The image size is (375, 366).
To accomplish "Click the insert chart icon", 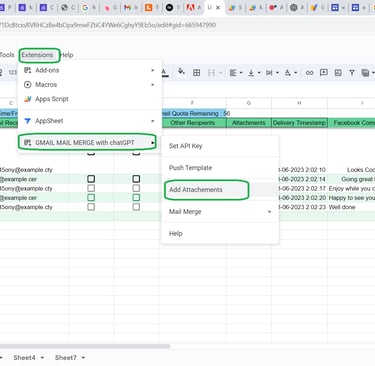I will (x=338, y=72).
